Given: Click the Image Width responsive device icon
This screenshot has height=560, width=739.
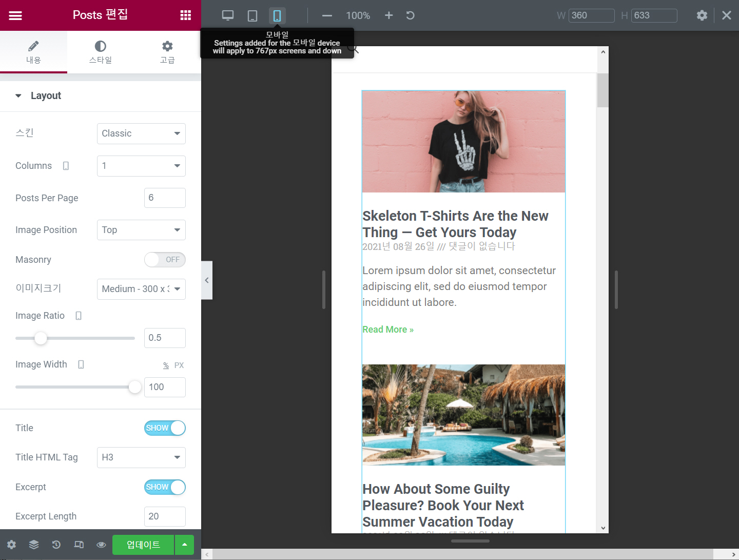Looking at the screenshot, I should click(x=81, y=364).
